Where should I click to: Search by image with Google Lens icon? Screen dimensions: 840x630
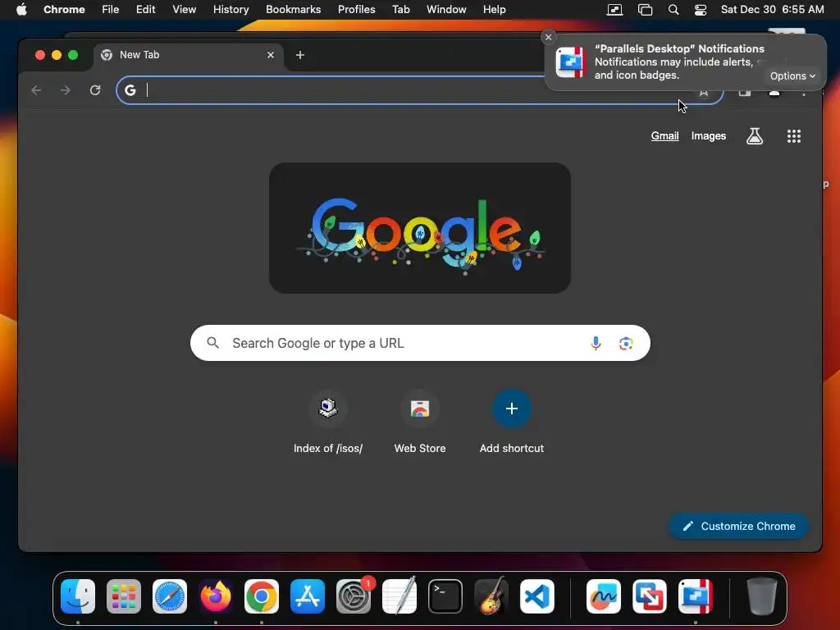coord(626,343)
